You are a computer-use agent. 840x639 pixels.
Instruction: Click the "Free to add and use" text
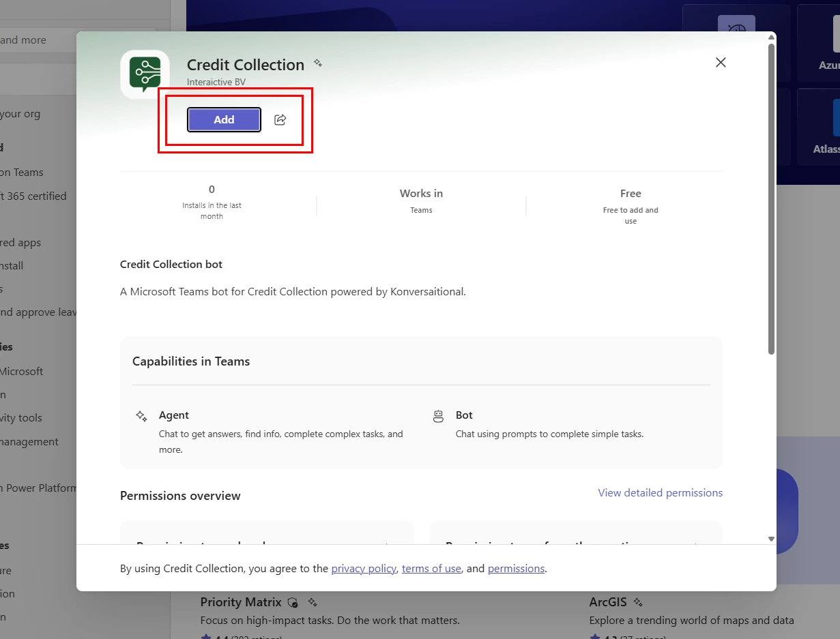(x=631, y=216)
